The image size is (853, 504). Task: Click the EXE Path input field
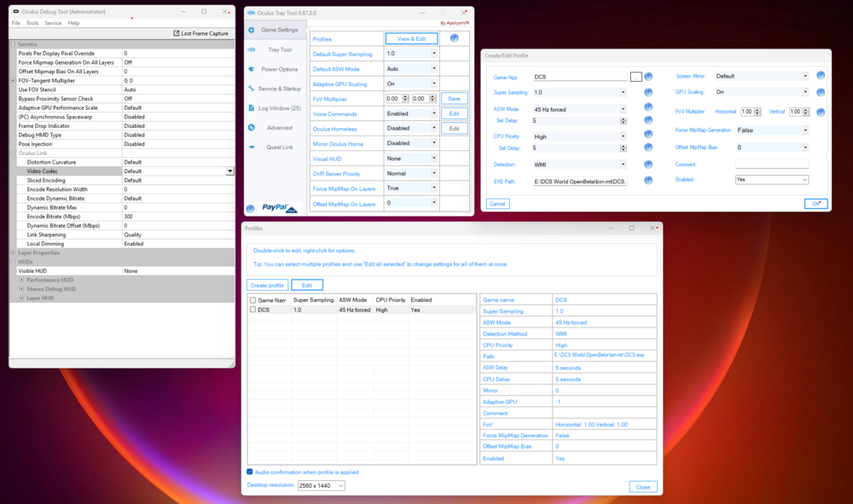tap(580, 181)
